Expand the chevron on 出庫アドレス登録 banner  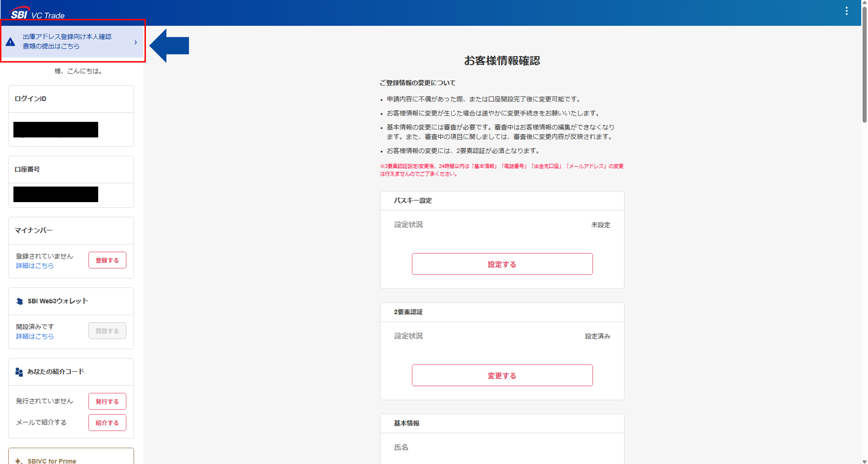tap(136, 42)
